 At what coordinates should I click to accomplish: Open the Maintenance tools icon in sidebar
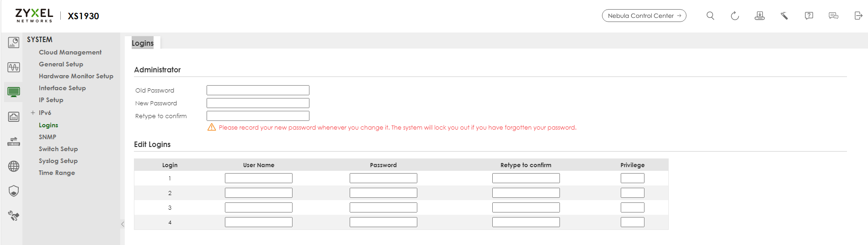point(14,216)
